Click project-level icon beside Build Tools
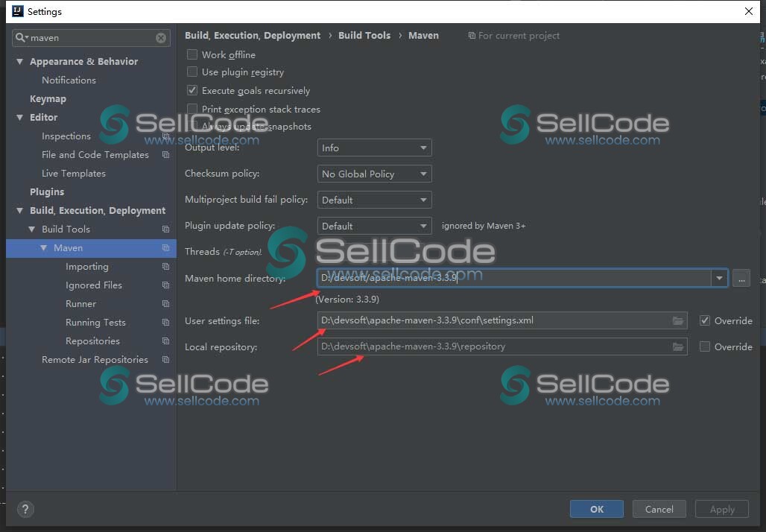This screenshot has height=532, width=766. [165, 229]
